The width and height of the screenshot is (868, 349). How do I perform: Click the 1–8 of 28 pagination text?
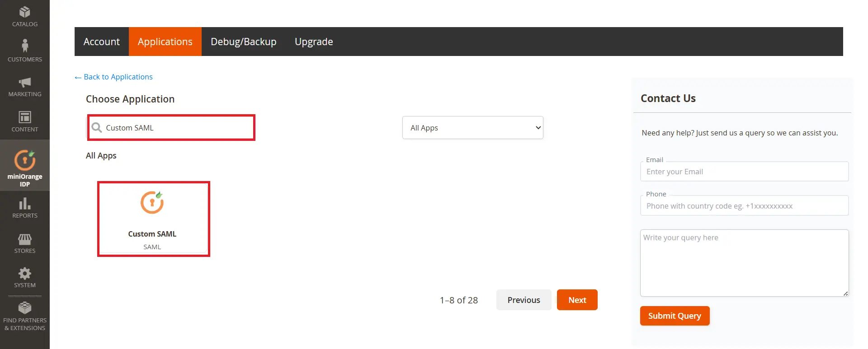459,300
